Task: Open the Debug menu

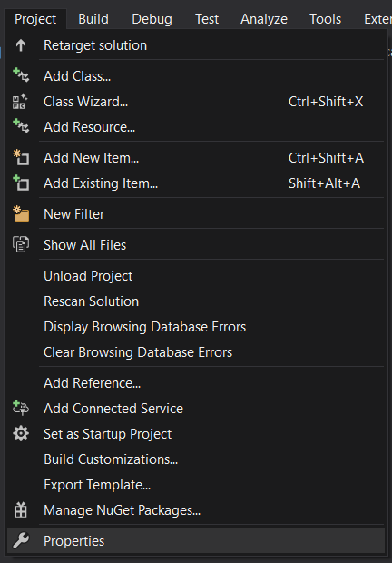Action: pyautogui.click(x=152, y=19)
